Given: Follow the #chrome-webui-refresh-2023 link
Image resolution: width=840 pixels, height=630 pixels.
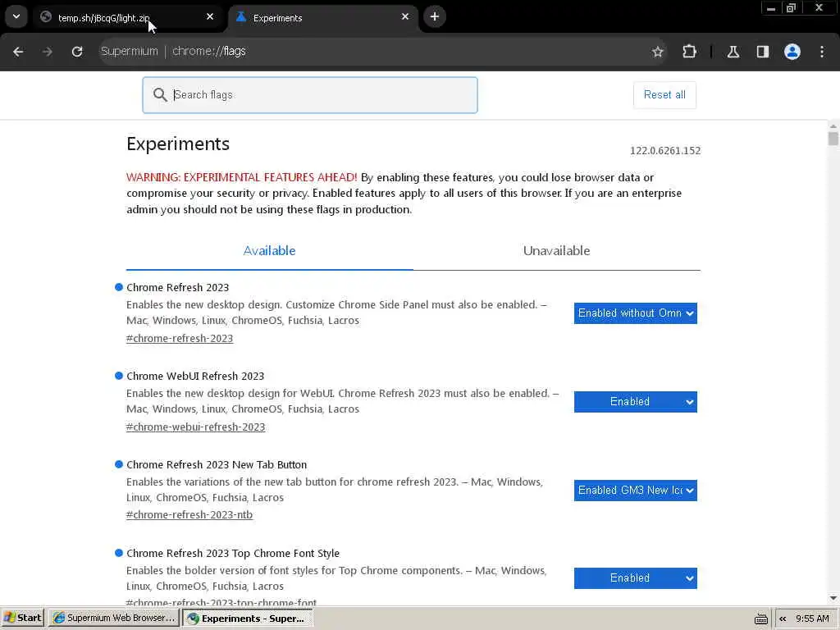Looking at the screenshot, I should click(x=195, y=427).
